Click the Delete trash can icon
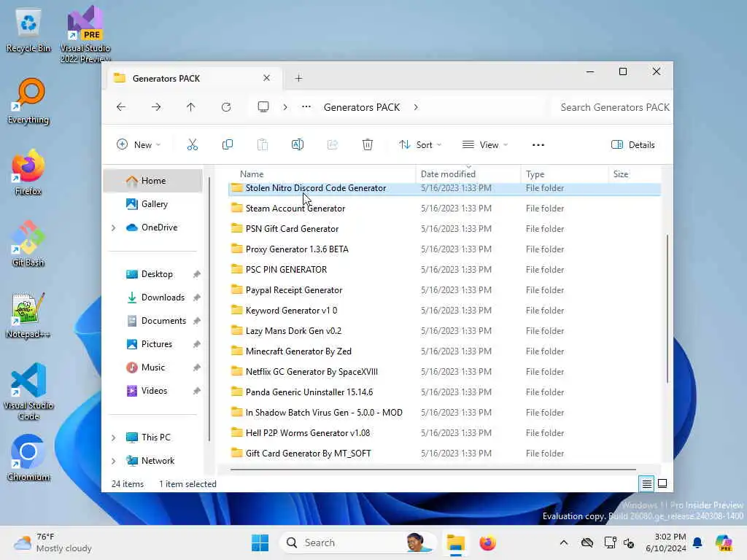This screenshot has height=560, width=747. coord(368,145)
